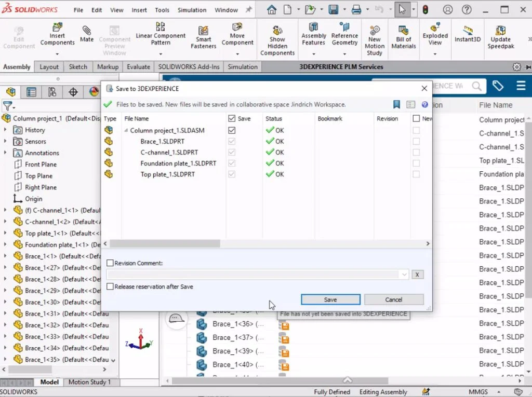Open the revision comment dropdown
Image resolution: width=532 pixels, height=397 pixels.
point(405,275)
